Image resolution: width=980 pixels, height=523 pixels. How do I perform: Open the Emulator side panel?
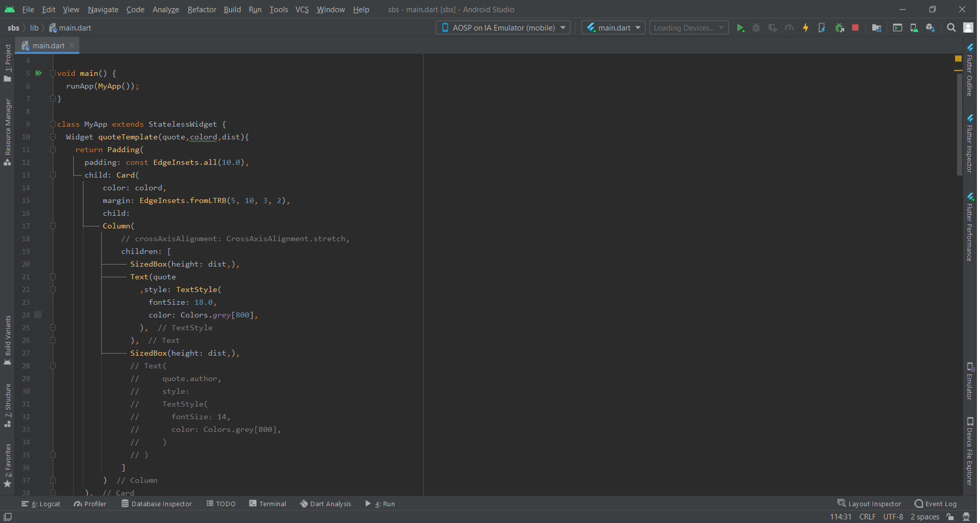(x=970, y=382)
